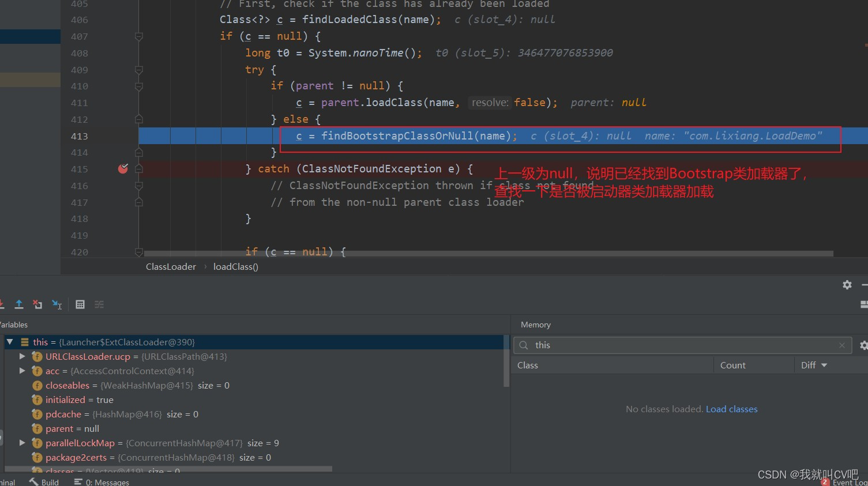Clear the Memory search field

coord(842,345)
